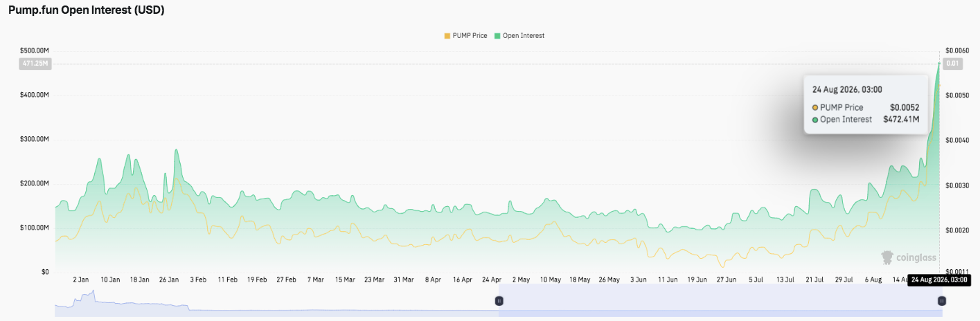Click the $400.00M y-axis label
Screen dimensions: 980x321
pos(35,95)
